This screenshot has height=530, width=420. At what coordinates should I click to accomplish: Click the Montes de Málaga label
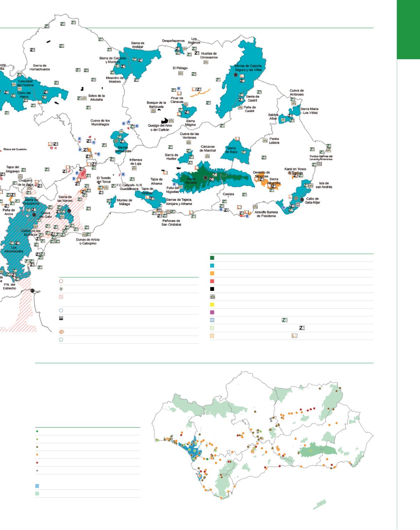124,202
